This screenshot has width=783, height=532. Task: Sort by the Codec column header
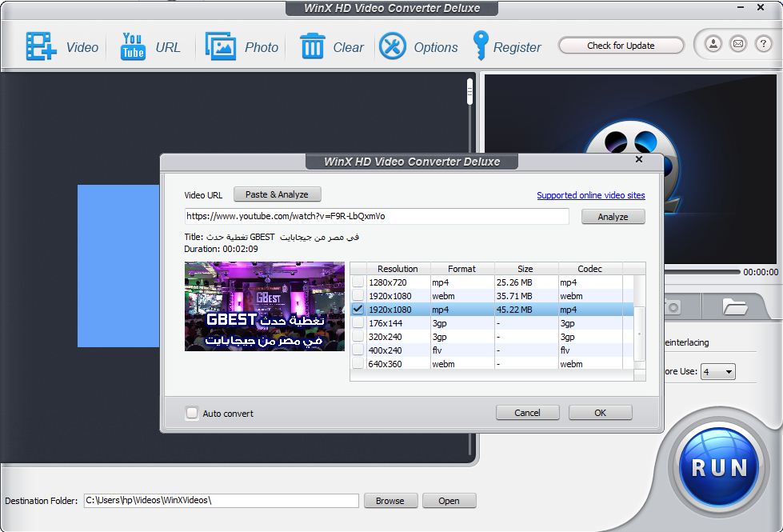pos(589,269)
